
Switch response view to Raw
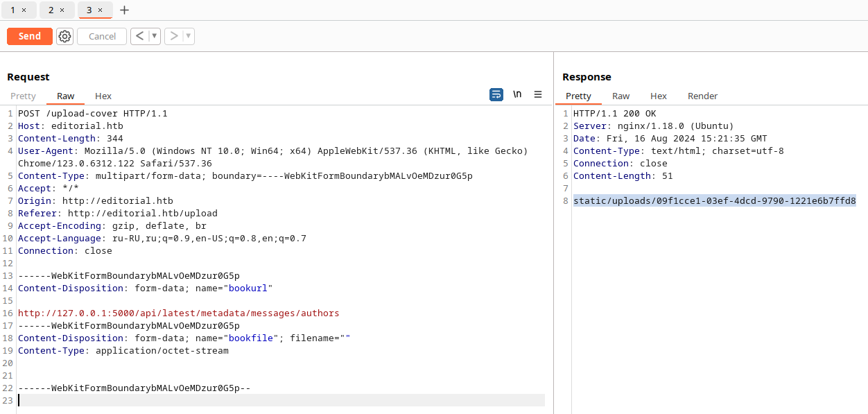pyautogui.click(x=621, y=96)
